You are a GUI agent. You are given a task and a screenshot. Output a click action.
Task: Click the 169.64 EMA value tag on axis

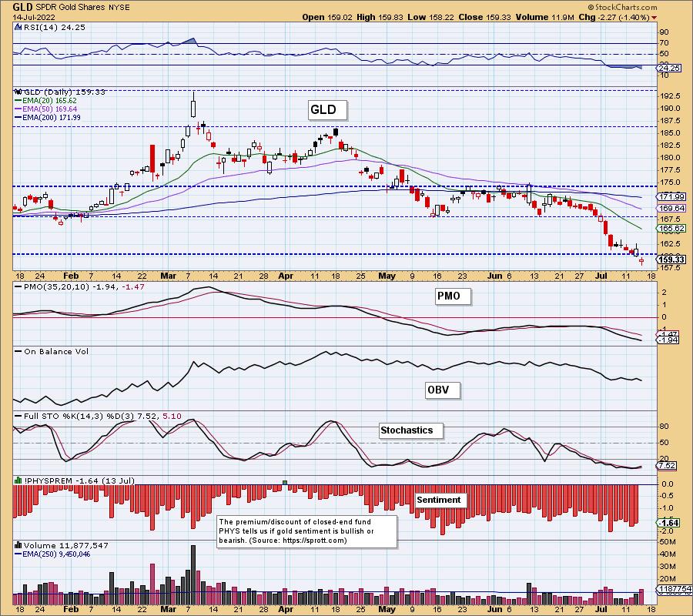pos(671,208)
